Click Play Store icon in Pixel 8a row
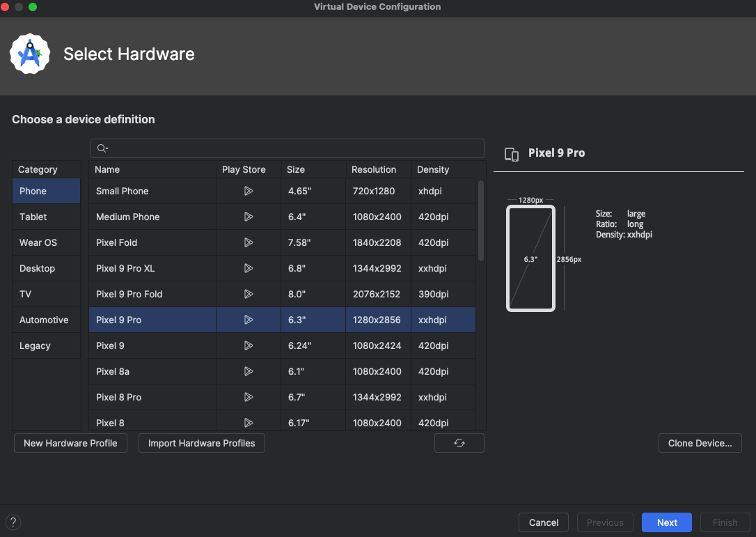This screenshot has width=756, height=537. coord(249,371)
